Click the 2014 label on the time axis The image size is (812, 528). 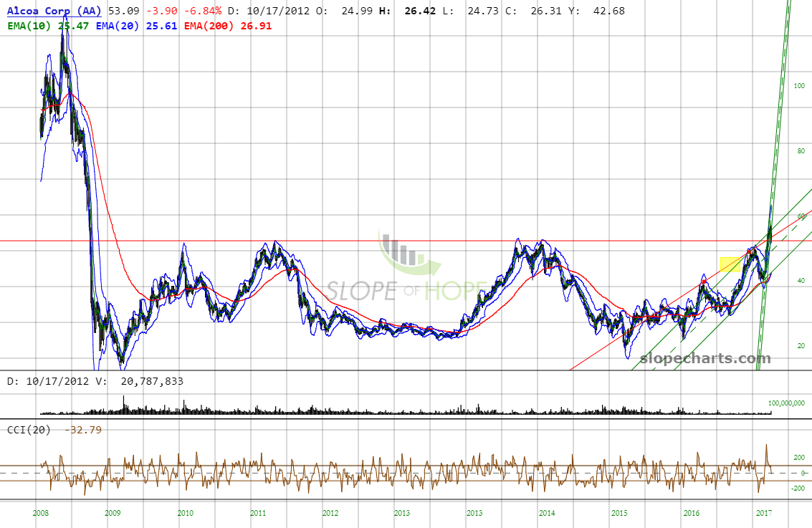(x=547, y=513)
